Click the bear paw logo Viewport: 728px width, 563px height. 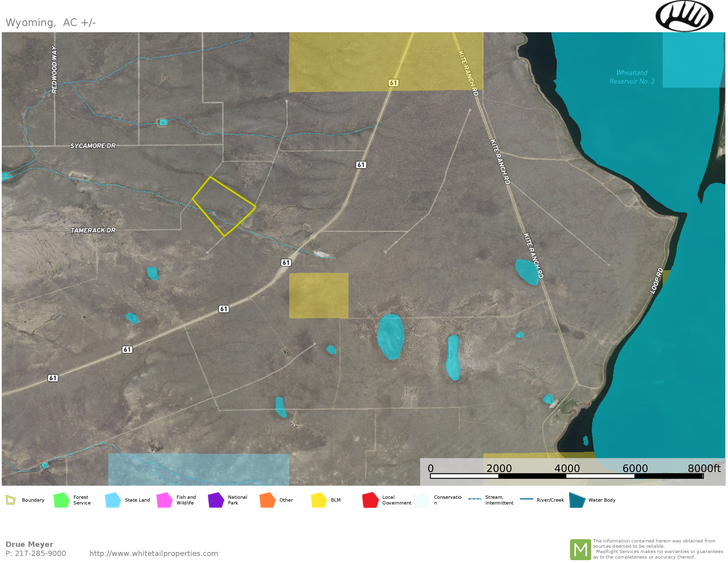[684, 16]
